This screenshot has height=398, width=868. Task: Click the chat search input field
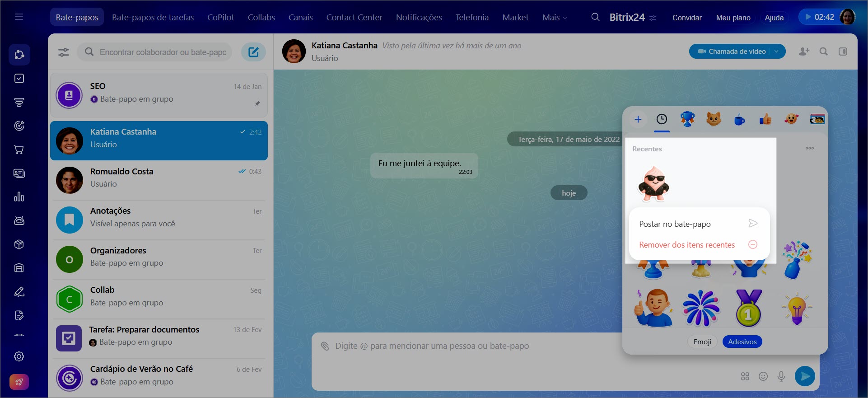click(x=163, y=52)
